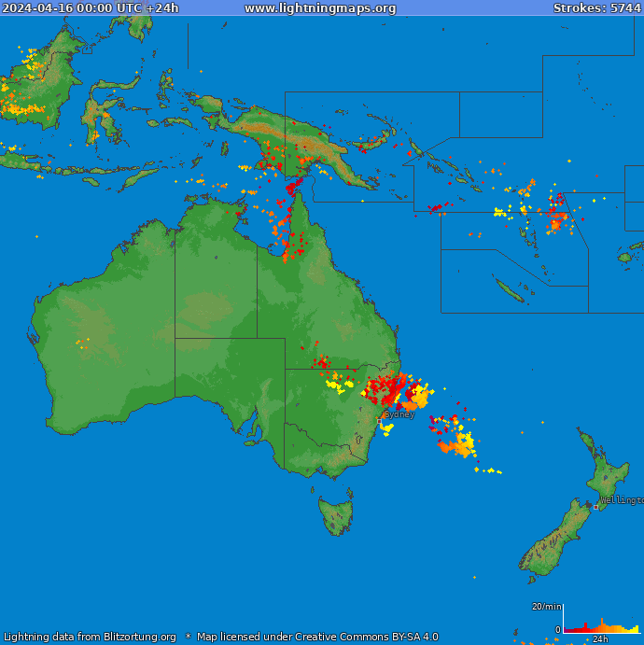Click the red strikes at Cape York tip
644x645 pixels.
coord(293,187)
